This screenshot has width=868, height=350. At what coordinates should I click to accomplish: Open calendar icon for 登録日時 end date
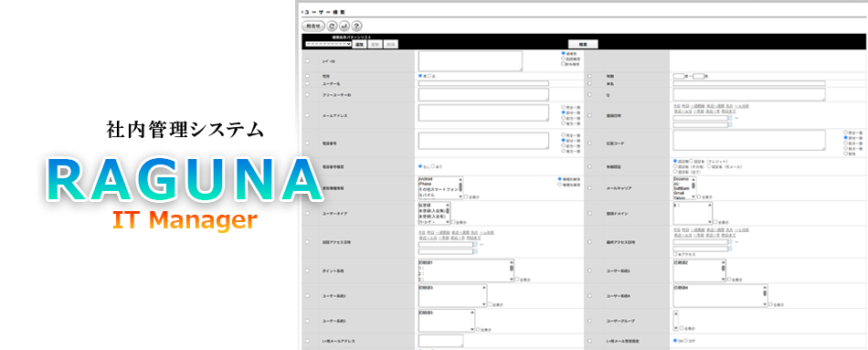click(x=730, y=124)
